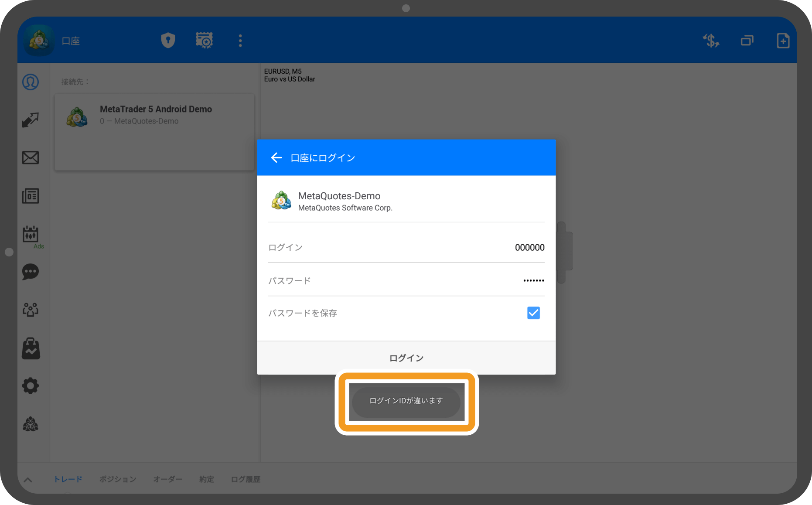The height and width of the screenshot is (505, 812).
Task: Open the mailbox envelope icon
Action: pos(31,157)
